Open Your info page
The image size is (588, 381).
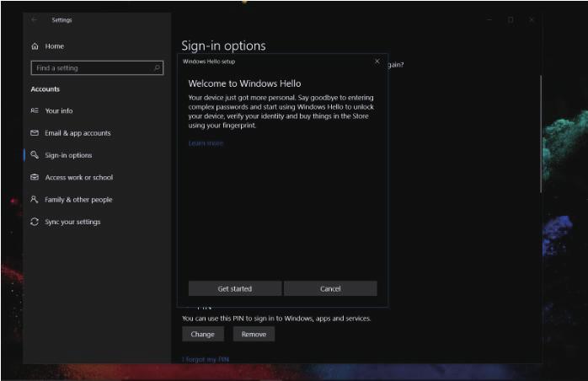[59, 110]
